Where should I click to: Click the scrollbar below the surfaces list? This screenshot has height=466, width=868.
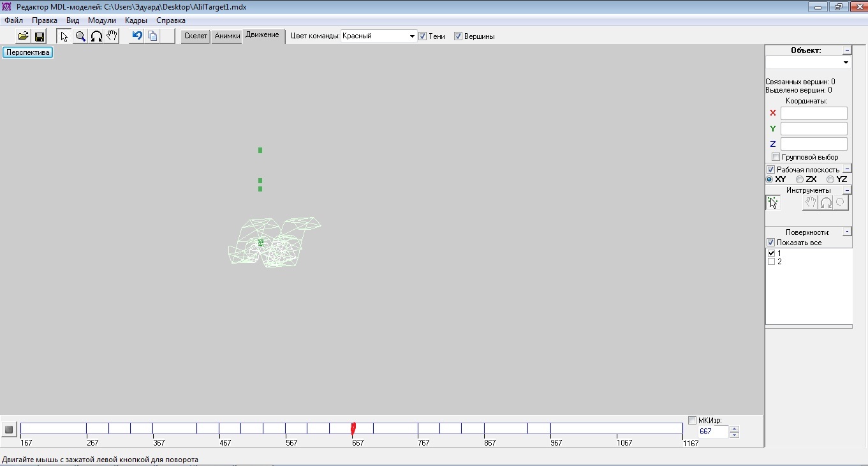809,327
